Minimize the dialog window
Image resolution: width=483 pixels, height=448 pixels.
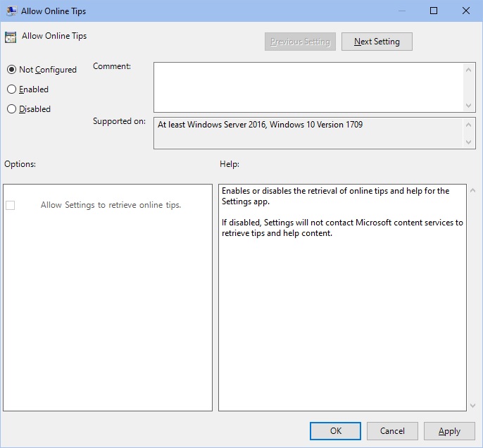pos(401,11)
